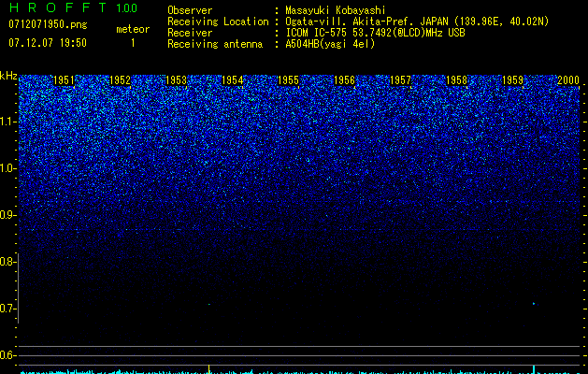Click the 0.9 kHz axis label
Screen dimensions: 588x374
[7, 215]
